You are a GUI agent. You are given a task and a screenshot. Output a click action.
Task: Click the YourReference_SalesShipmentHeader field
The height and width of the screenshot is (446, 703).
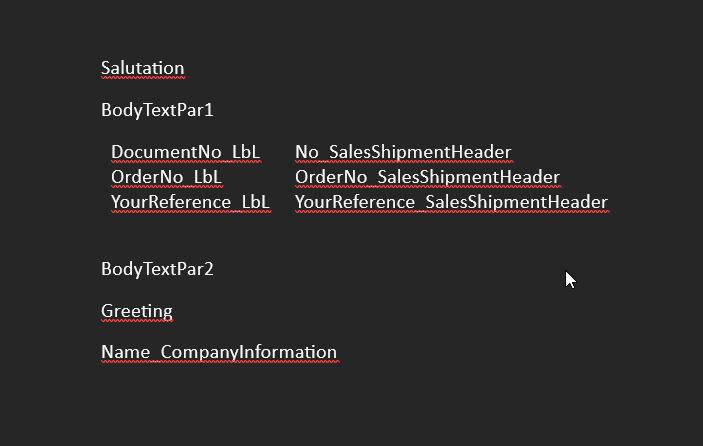coord(451,203)
